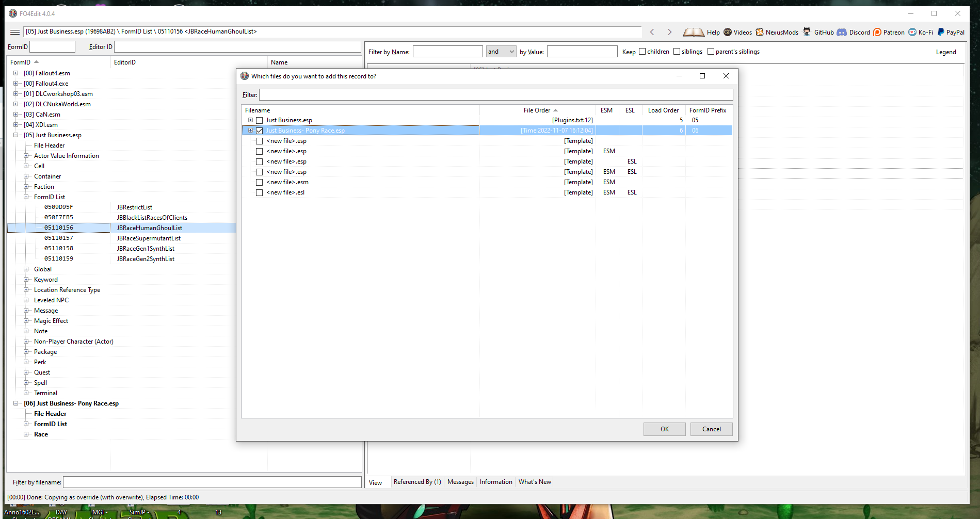The image size is (980, 519).
Task: Switch to the Referenced By (1) tab
Action: pos(417,482)
